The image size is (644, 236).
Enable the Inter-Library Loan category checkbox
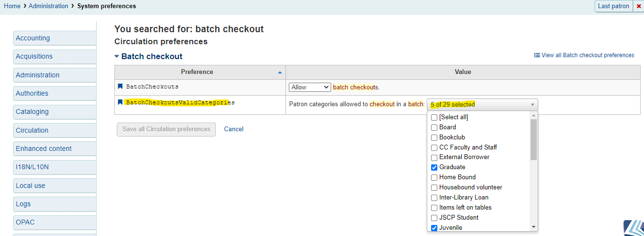[x=434, y=198]
